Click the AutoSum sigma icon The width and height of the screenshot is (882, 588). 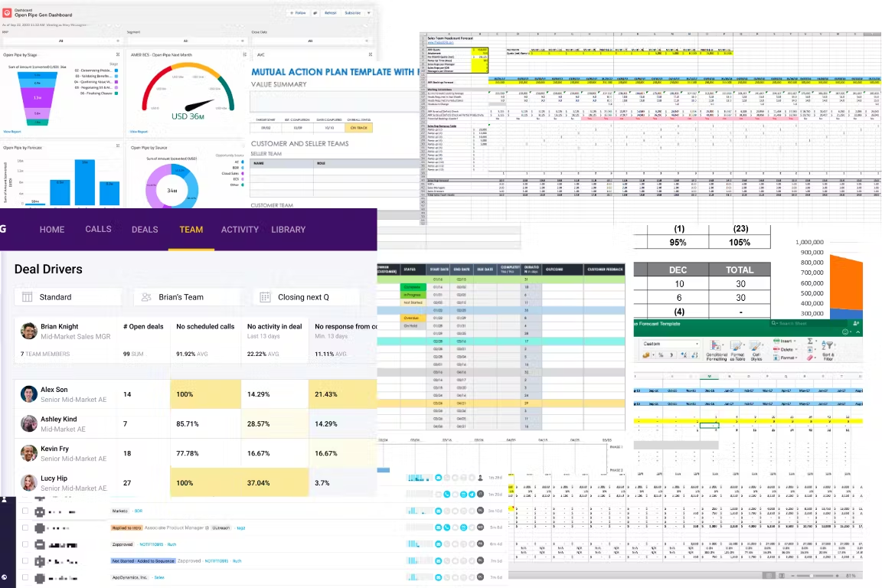(809, 341)
